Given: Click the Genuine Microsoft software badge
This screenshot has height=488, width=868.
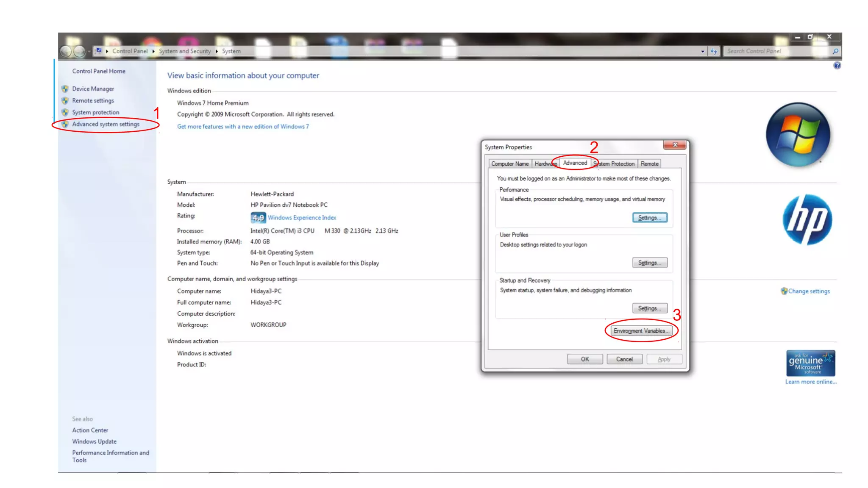Looking at the screenshot, I should (x=810, y=363).
